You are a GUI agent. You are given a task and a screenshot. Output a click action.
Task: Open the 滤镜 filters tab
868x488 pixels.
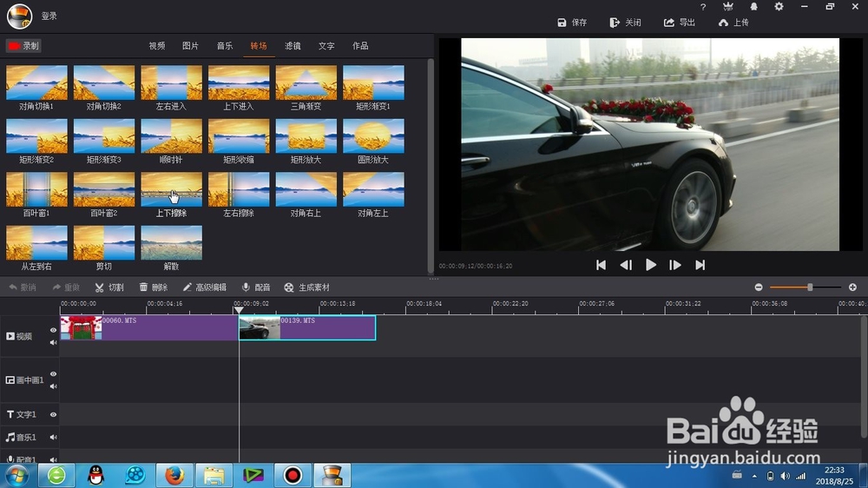click(x=293, y=46)
